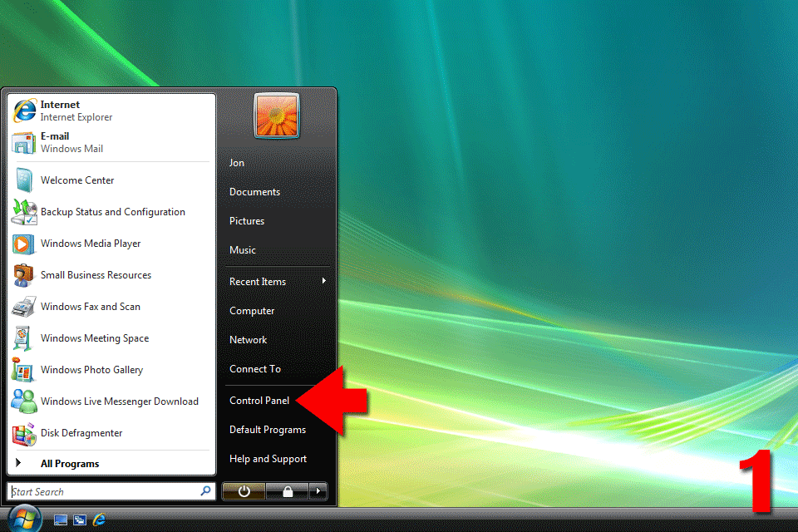
Task: Open Music folder
Action: coord(243,250)
